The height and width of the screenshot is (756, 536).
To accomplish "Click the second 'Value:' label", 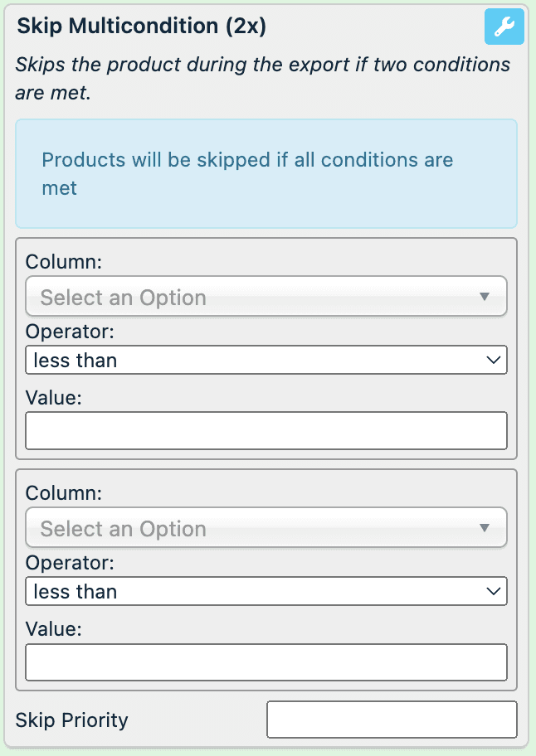I will pyautogui.click(x=54, y=629).
